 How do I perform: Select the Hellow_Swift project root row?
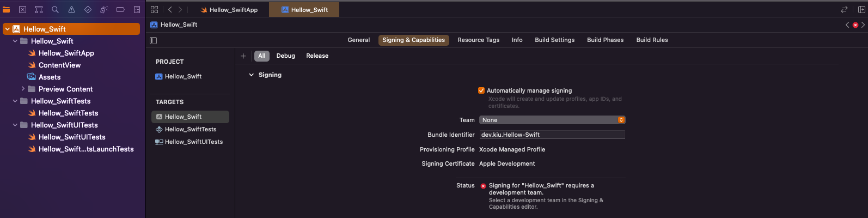pos(71,29)
